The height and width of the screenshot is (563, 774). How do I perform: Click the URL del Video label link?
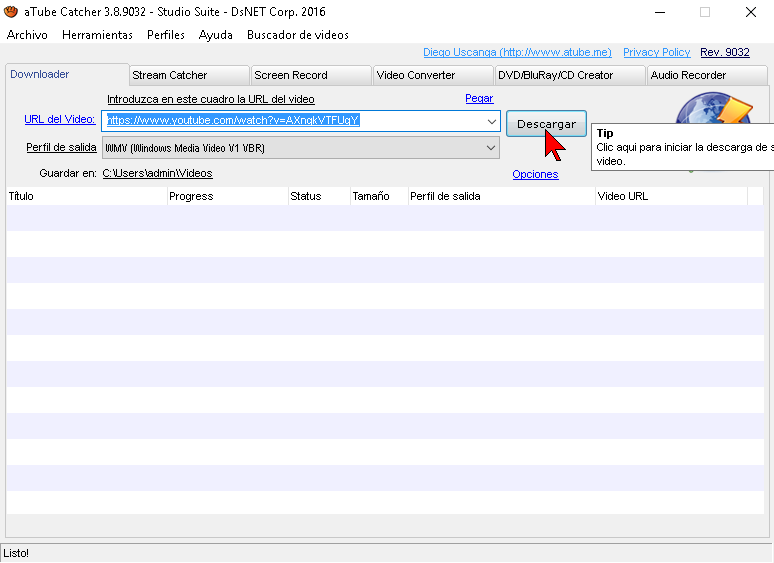point(60,119)
